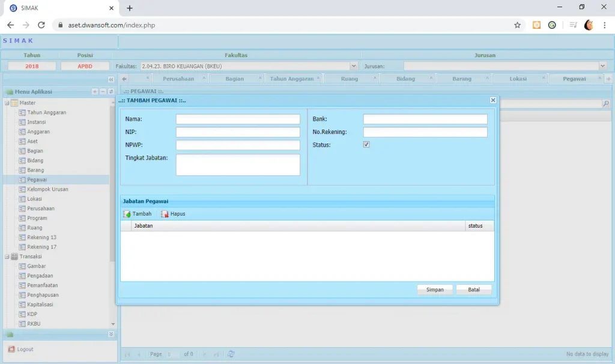
Task: Click the red Hapus delete icon
Action: tap(165, 214)
